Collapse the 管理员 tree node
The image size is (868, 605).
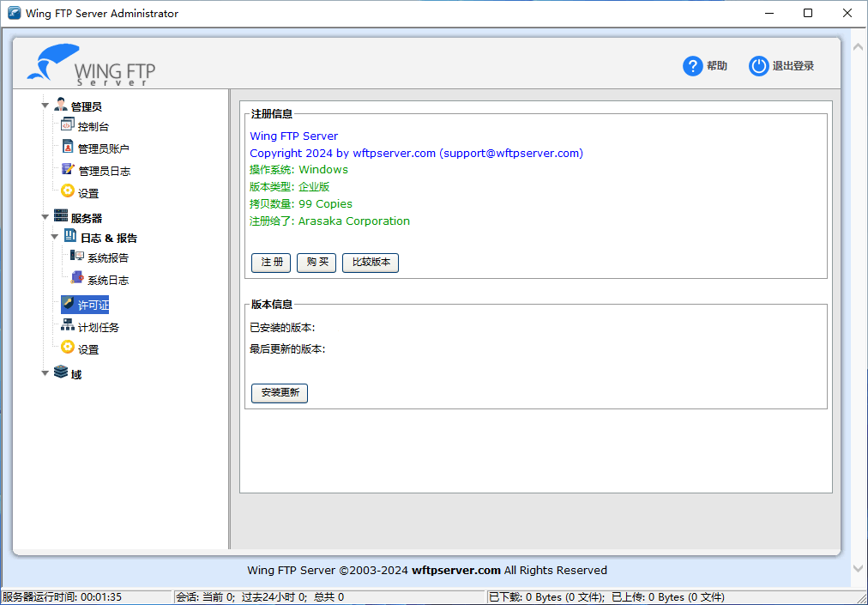coord(45,106)
